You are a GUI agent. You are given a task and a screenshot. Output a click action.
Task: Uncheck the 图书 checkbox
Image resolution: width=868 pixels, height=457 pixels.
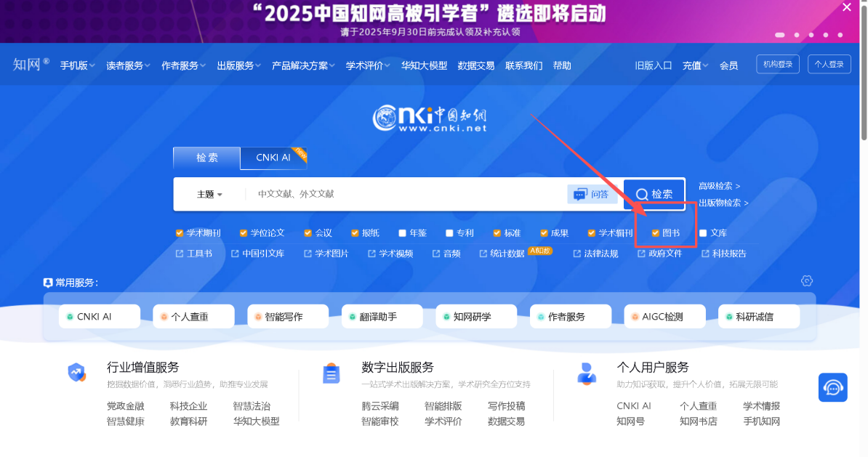tap(655, 233)
